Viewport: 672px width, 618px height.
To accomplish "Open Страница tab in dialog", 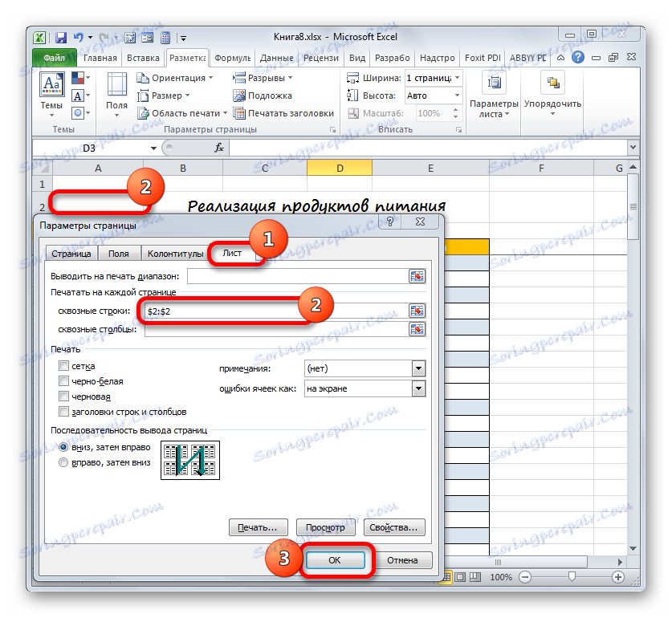I will point(71,254).
